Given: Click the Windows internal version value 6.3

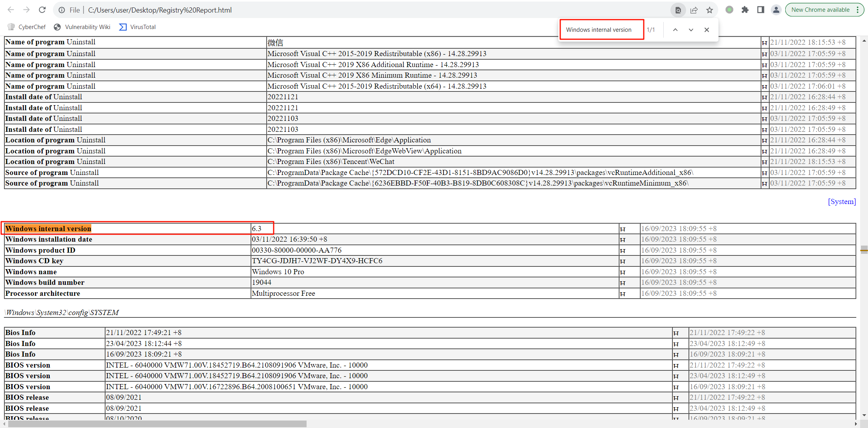Looking at the screenshot, I should pos(257,229).
